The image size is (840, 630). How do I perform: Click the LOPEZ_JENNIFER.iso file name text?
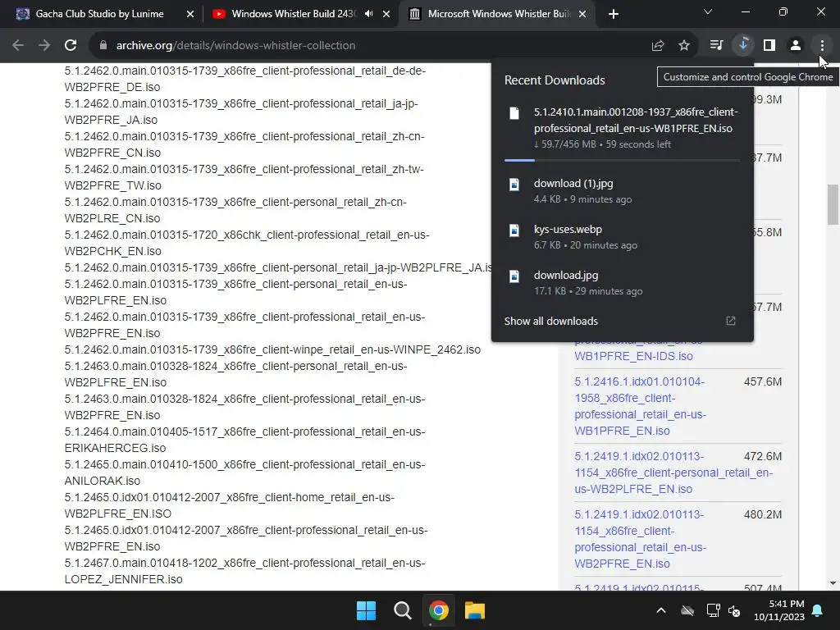[x=123, y=579]
